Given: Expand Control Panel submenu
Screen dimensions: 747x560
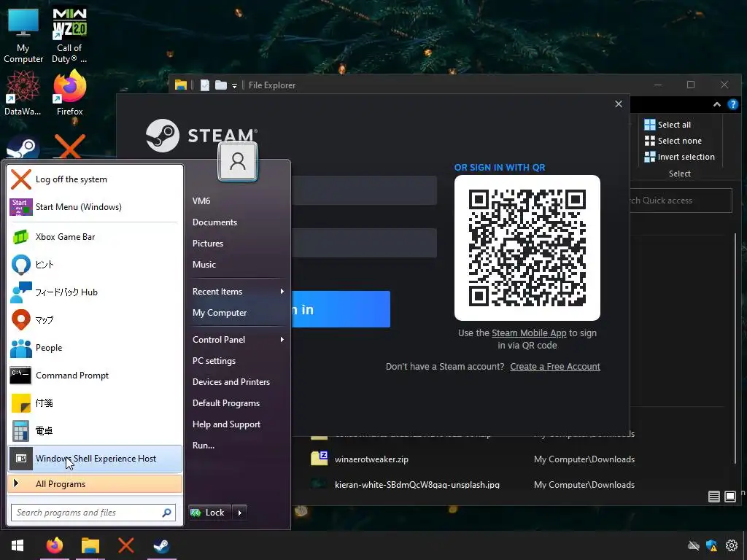Looking at the screenshot, I should (237, 340).
